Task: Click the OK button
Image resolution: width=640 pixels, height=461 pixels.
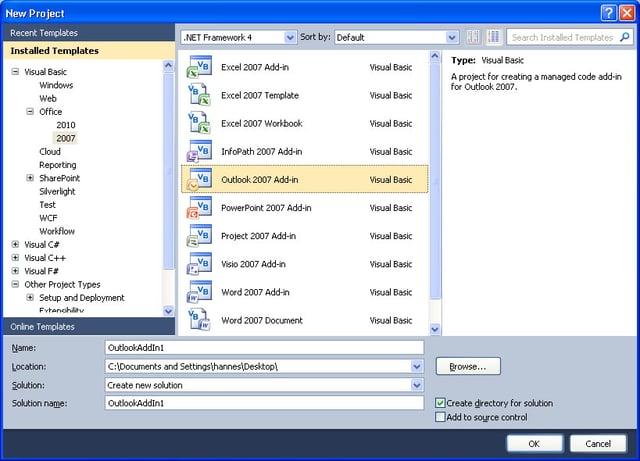Action: click(x=534, y=443)
